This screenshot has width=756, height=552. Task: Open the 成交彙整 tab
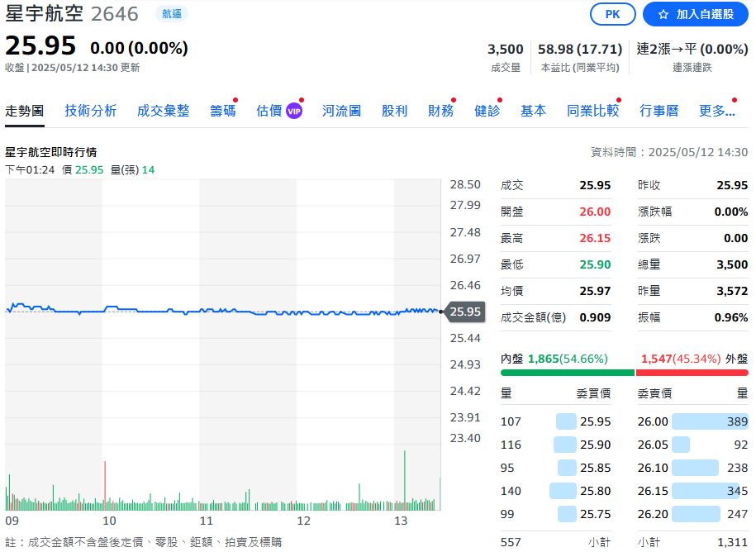(163, 111)
